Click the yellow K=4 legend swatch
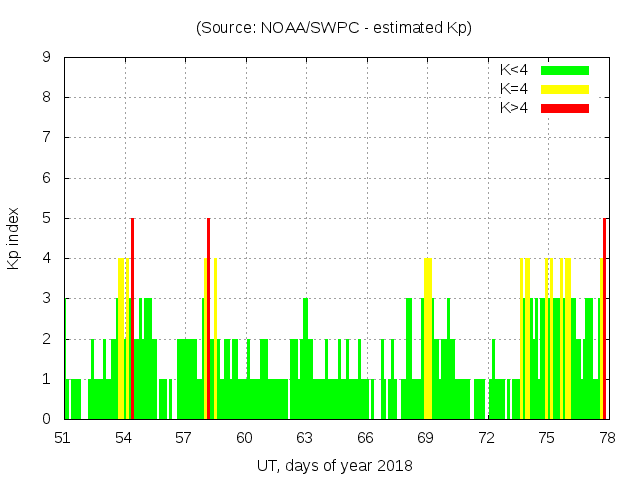The image size is (640, 480). tap(565, 89)
